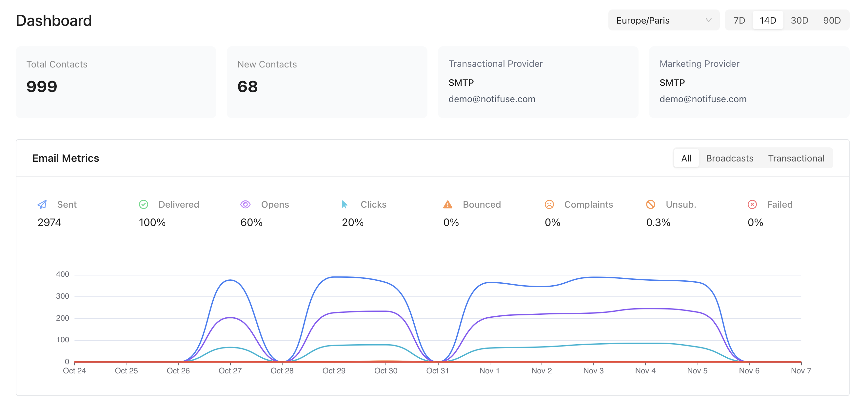Click the Opens eye icon
This screenshot has width=868, height=414.
point(245,204)
